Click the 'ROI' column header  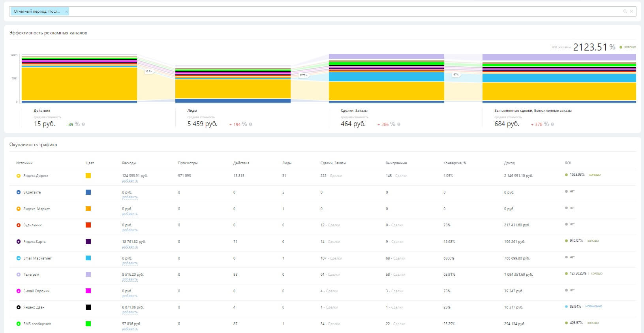tap(568, 163)
